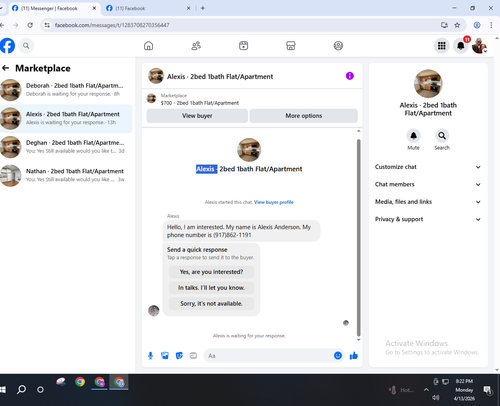
Task: Choose a GIF icon in composer
Action: coord(193,356)
